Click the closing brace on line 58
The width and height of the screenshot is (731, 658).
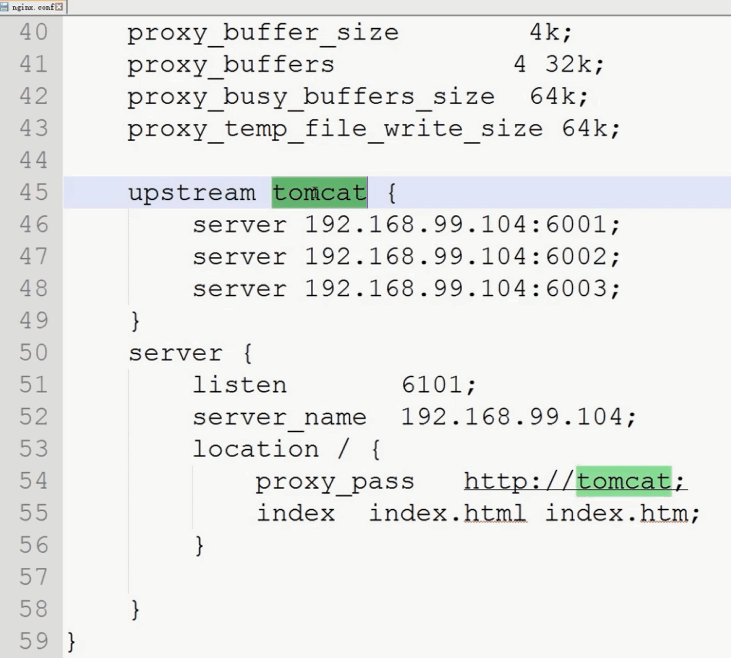(135, 610)
